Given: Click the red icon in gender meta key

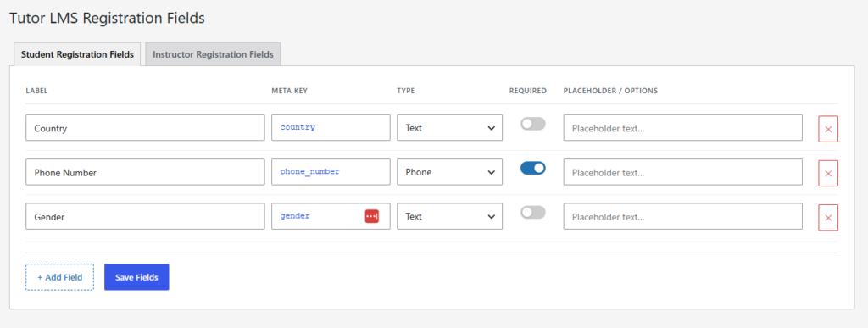Looking at the screenshot, I should 371,216.
